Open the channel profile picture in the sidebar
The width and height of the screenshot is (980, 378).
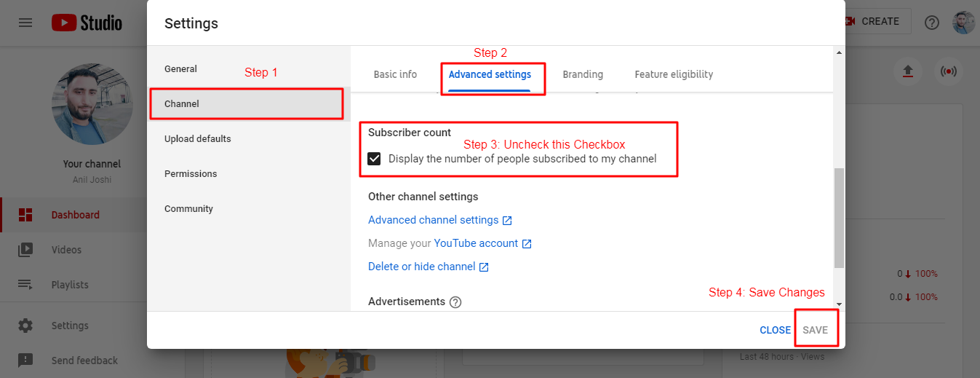tap(92, 104)
